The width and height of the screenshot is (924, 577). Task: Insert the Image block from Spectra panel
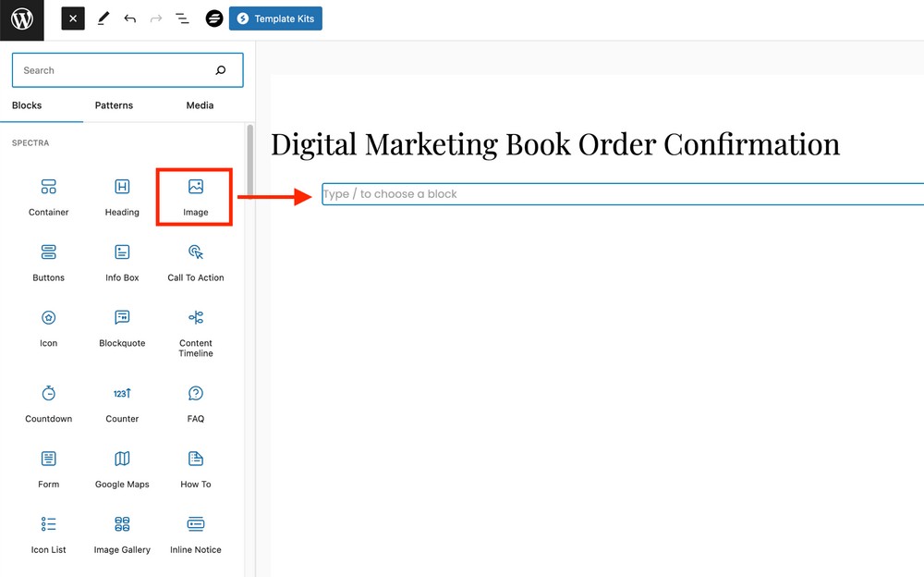click(x=194, y=195)
